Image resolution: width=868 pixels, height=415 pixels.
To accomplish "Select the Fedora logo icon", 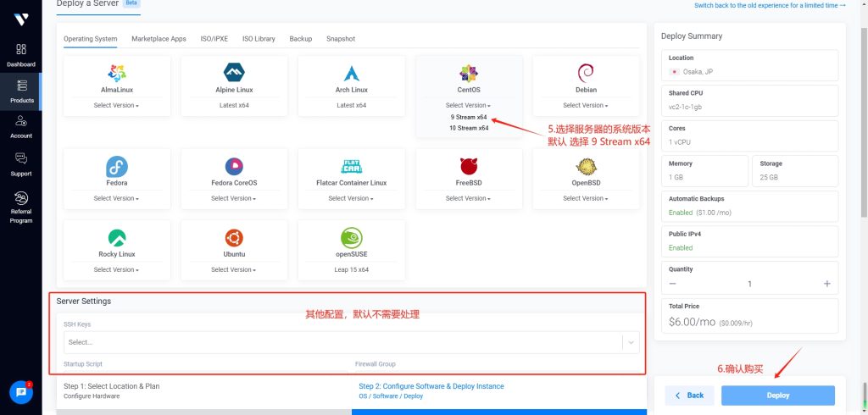I will coord(117,167).
